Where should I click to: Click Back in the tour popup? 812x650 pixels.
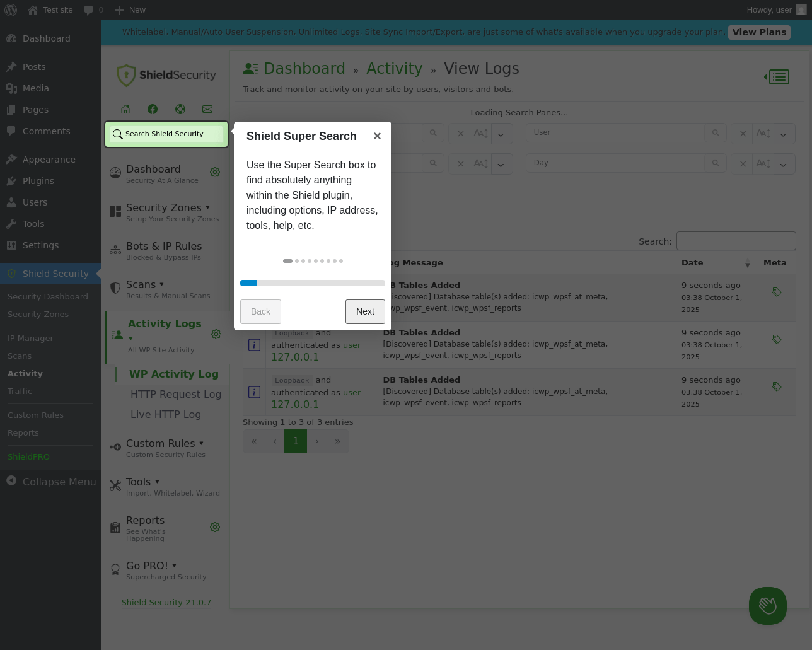(260, 311)
